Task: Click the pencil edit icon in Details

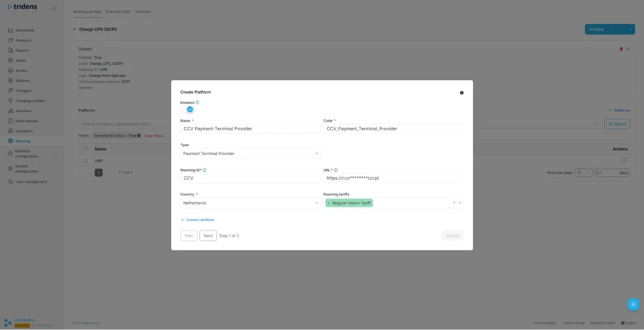Action: [628, 48]
